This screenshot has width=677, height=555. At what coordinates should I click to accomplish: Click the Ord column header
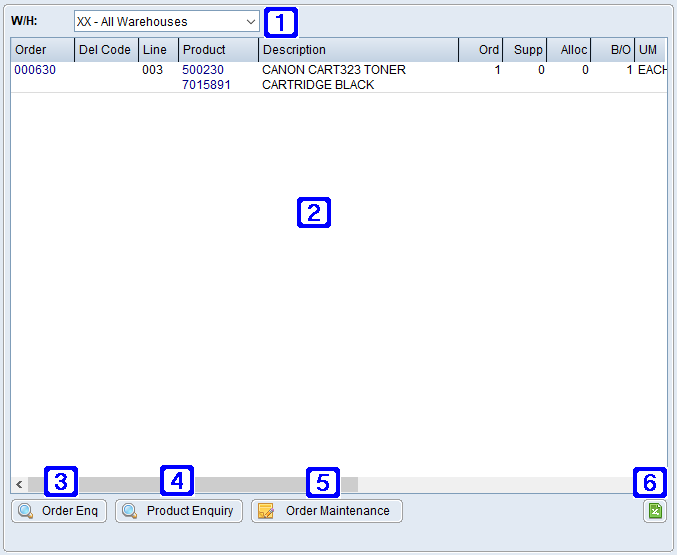pyautogui.click(x=481, y=50)
